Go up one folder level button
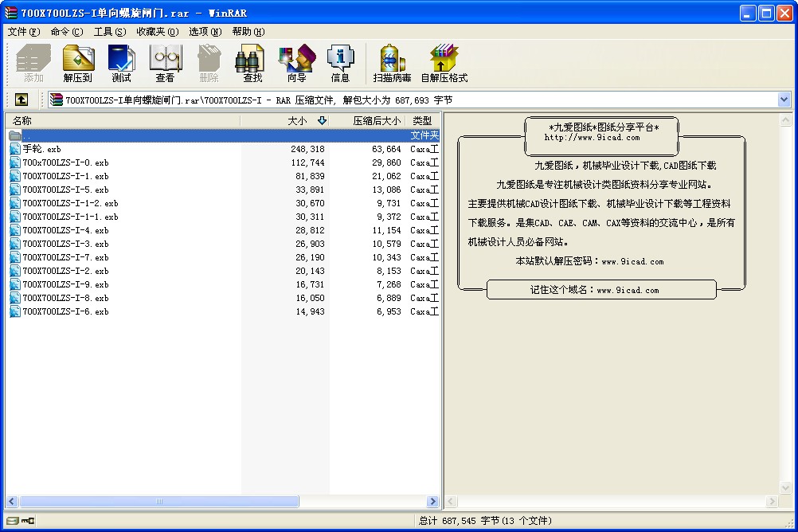This screenshot has height=532, width=798. [22, 100]
